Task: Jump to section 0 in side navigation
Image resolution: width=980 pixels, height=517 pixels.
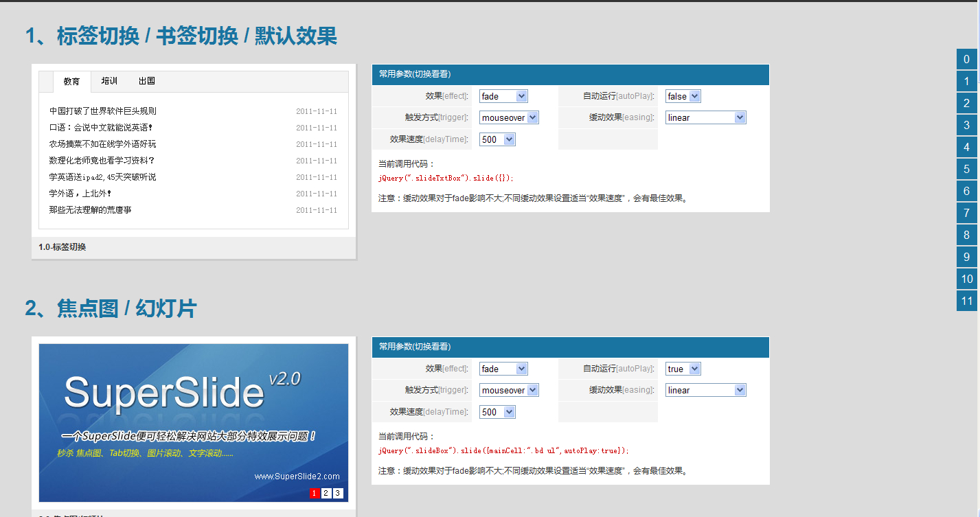Action: (967, 59)
